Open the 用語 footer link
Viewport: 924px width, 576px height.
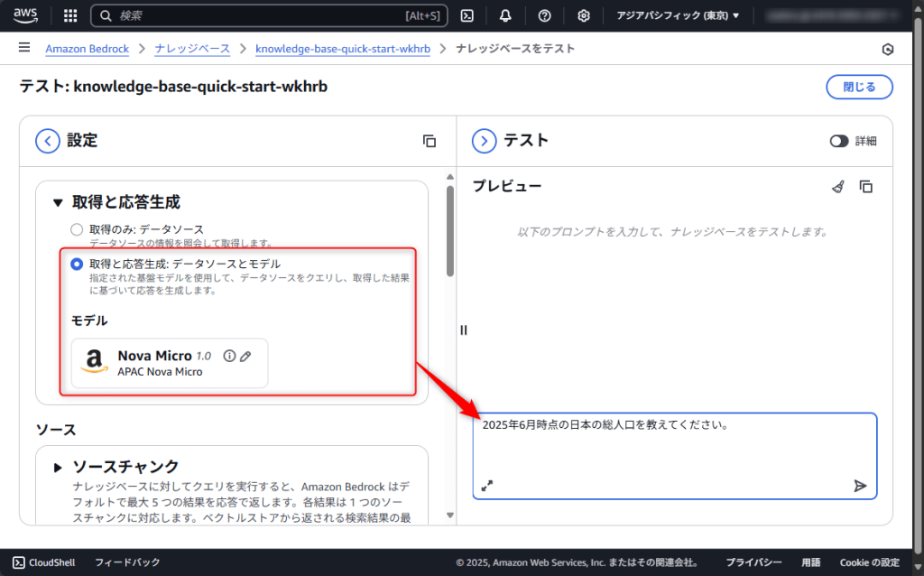coord(810,562)
